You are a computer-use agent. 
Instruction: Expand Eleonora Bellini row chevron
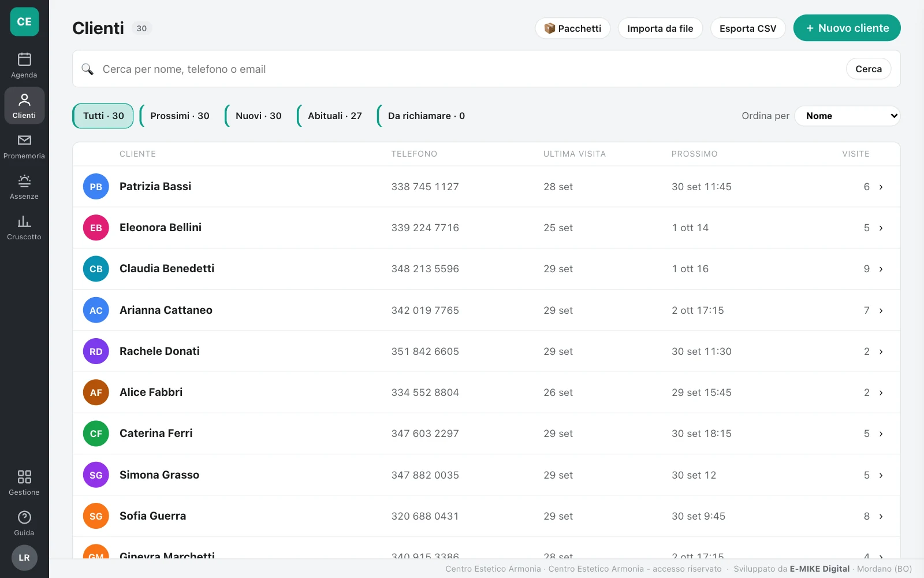click(881, 228)
